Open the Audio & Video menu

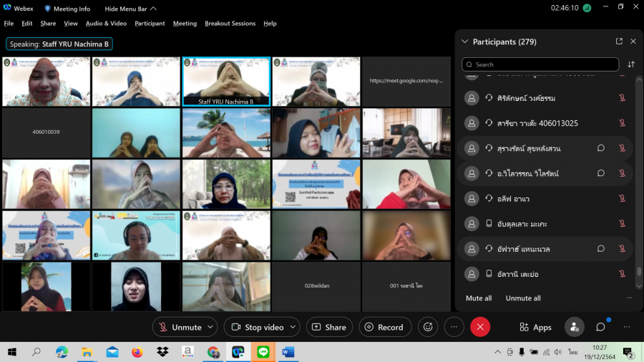106,24
